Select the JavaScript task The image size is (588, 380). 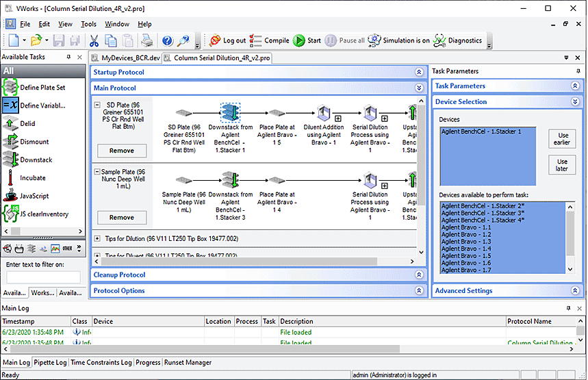[26, 196]
